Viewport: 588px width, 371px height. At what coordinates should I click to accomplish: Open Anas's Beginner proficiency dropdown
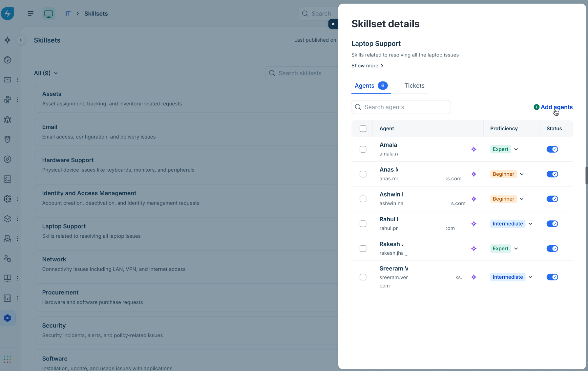507,174
